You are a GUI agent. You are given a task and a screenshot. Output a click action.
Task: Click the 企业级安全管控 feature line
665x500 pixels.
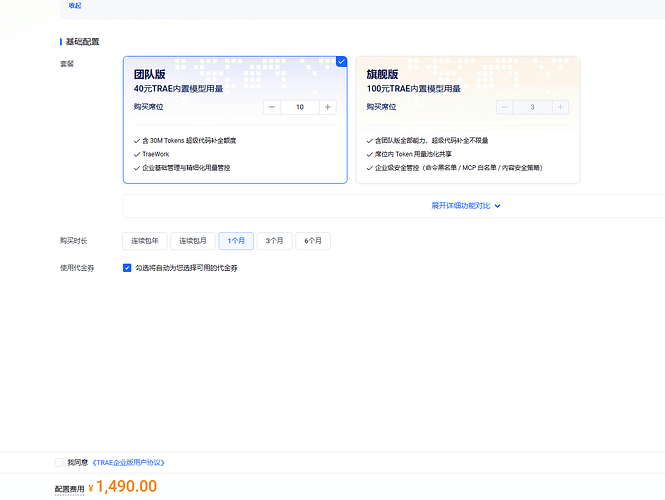(x=458, y=168)
